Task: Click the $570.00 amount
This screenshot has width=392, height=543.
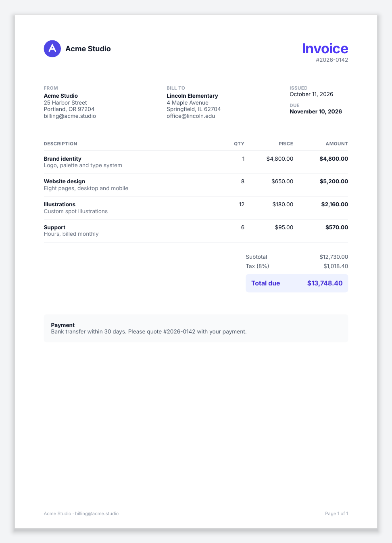Action: (337, 227)
